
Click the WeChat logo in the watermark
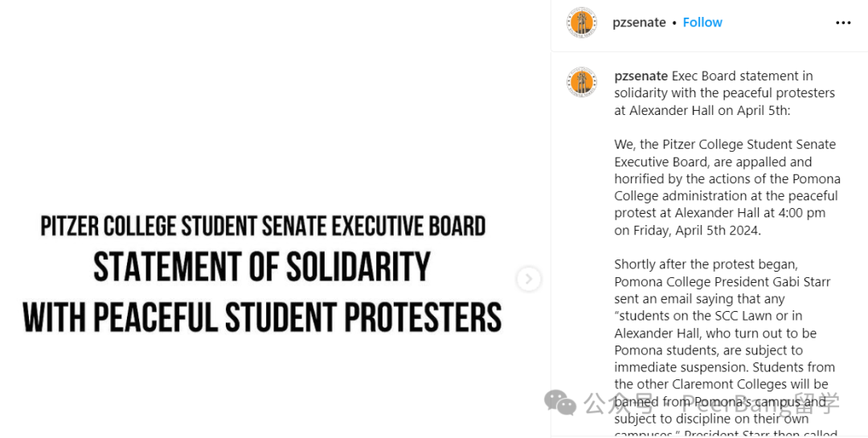tap(560, 402)
